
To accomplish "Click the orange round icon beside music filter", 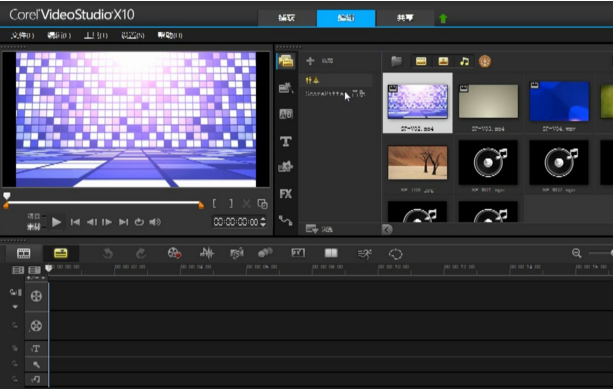I will click(485, 61).
